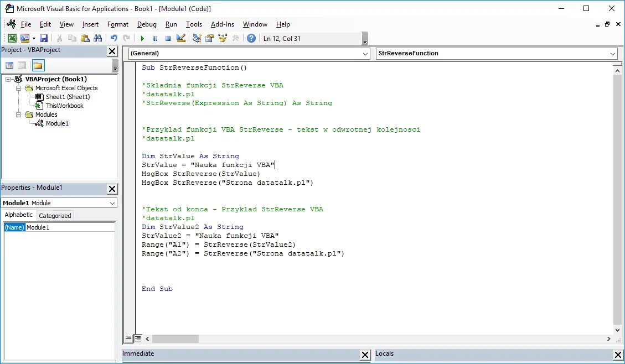Screen dimensions: 625x364
Task: Close the Properties - Module1 panel
Action: (112, 189)
